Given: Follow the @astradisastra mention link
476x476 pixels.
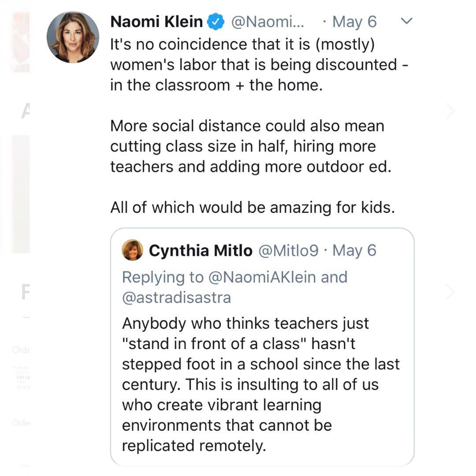Looking at the screenshot, I should coord(176,297).
